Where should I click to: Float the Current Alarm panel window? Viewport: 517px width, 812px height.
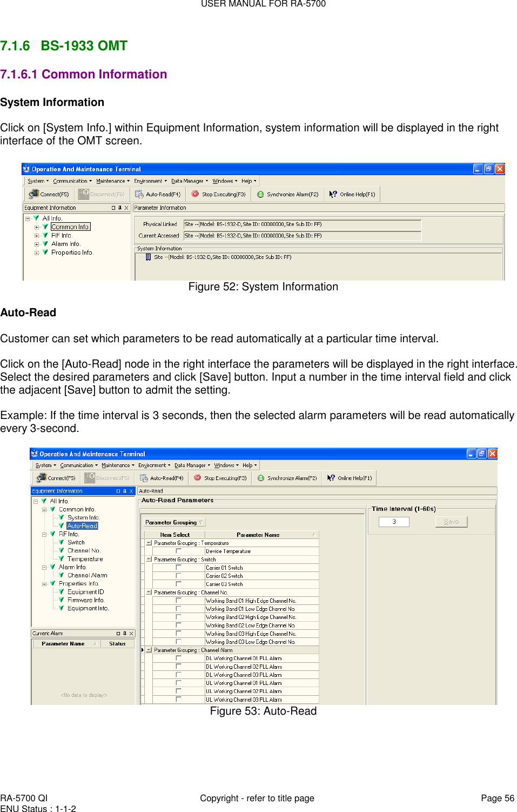pos(118,634)
